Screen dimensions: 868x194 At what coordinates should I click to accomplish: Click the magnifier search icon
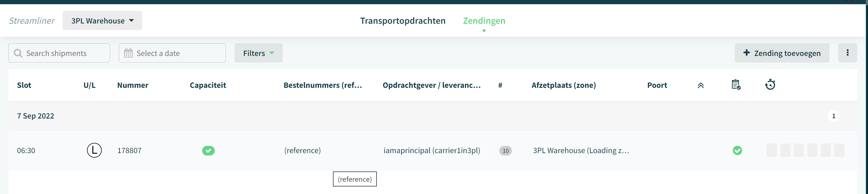[x=18, y=53]
